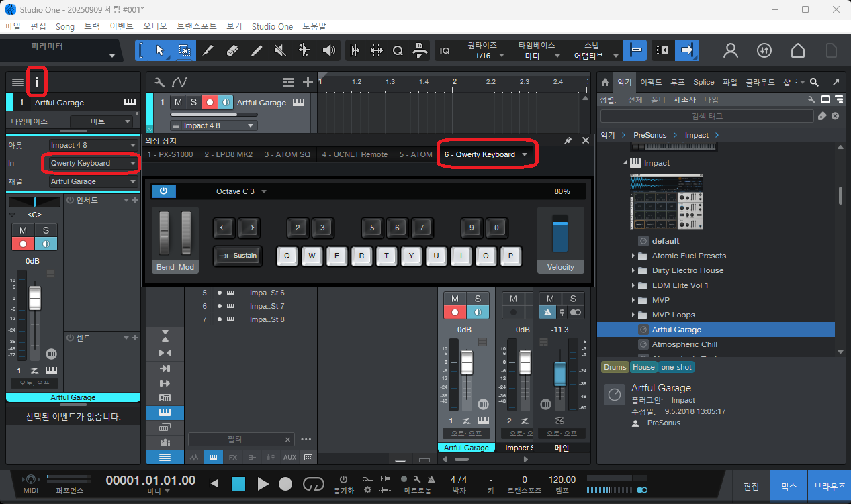
Task: Toggle Qwerty Keyboard power button
Action: [163, 191]
